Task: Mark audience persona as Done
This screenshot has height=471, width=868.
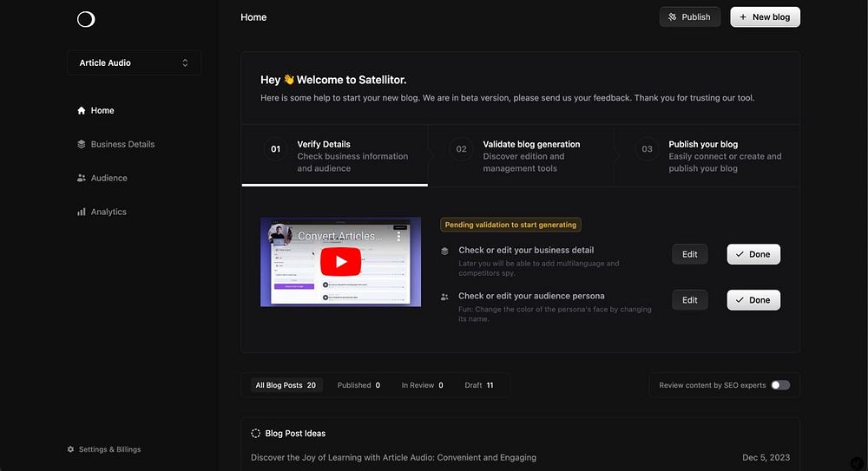Action: (753, 300)
